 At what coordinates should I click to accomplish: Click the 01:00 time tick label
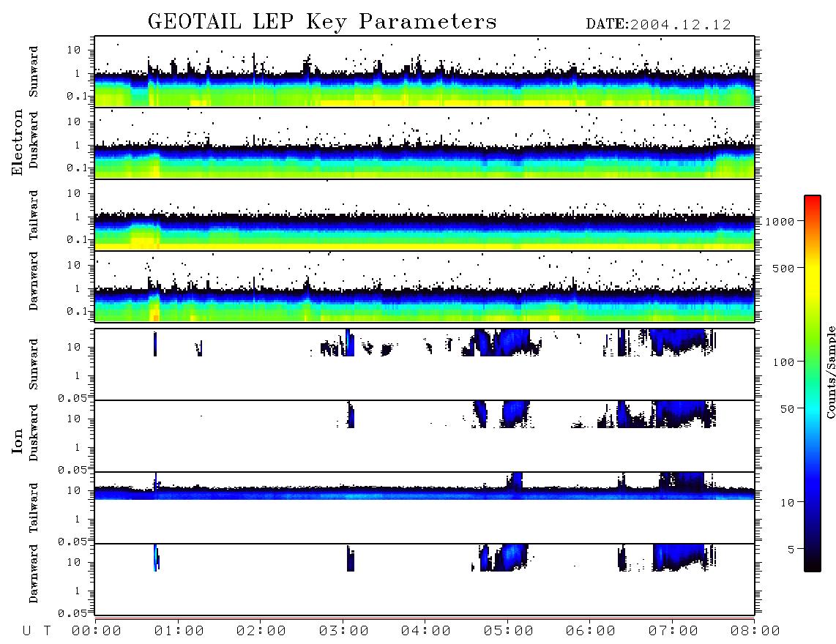179,632
